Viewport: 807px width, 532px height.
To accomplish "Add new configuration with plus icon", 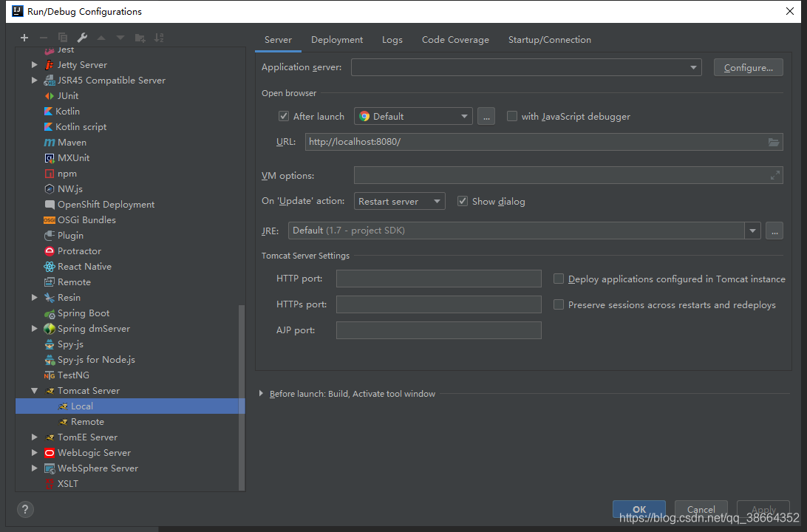I will pyautogui.click(x=24, y=38).
